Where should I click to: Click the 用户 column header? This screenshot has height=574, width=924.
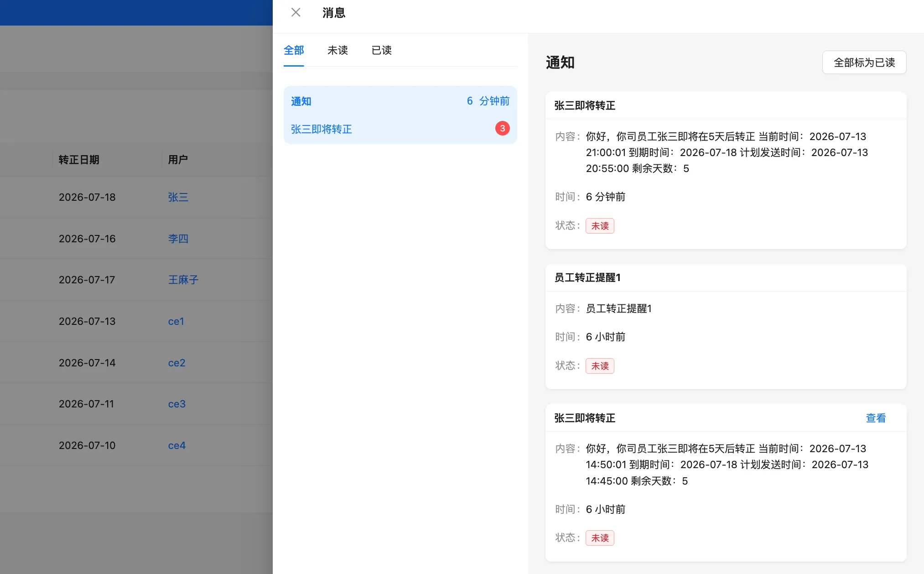pyautogui.click(x=178, y=160)
